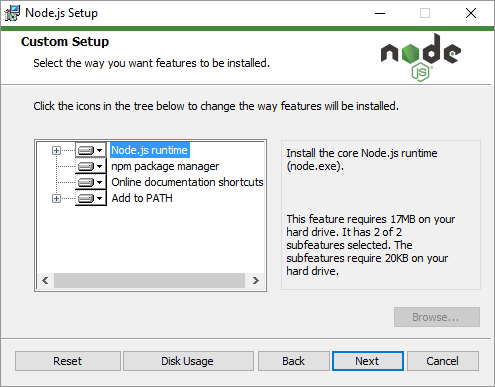Open the Disk Usage dialog

pos(188,361)
